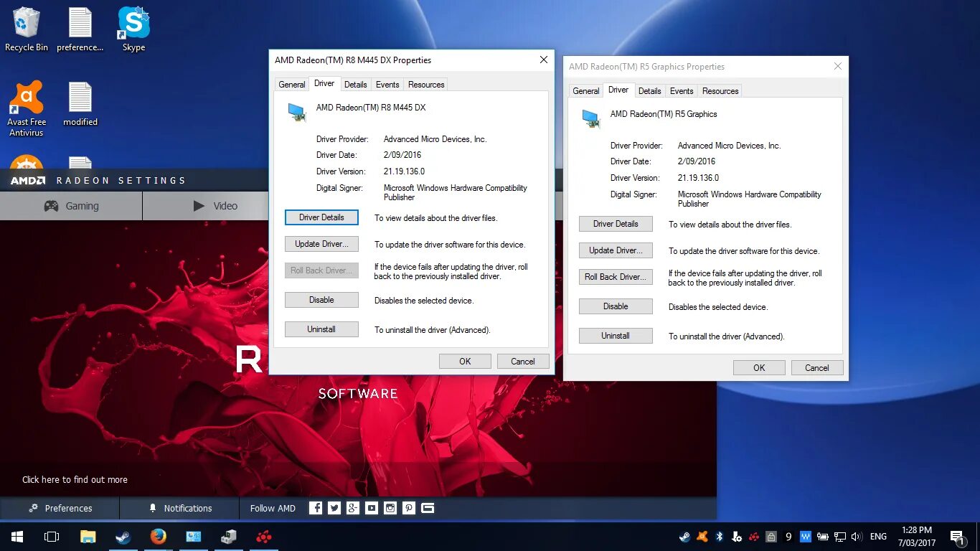Click Disable in R8 M445 DX Properties
Image resolution: width=980 pixels, height=551 pixels.
321,300
